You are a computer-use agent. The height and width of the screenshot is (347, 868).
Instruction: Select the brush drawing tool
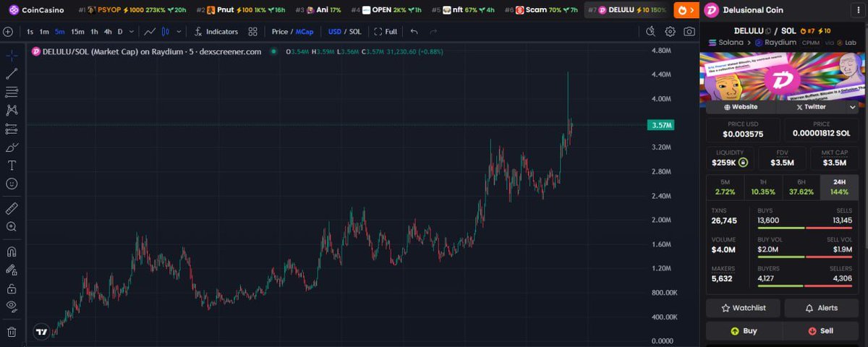coord(12,147)
